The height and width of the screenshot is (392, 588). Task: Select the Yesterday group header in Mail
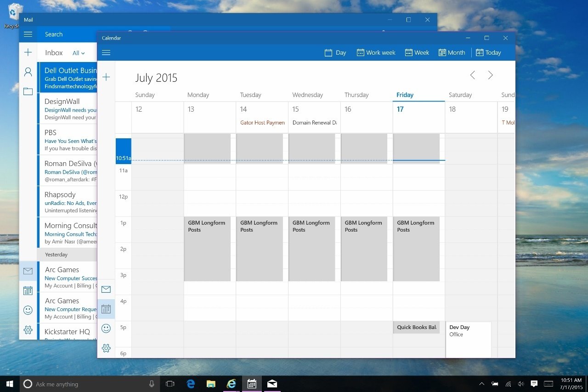(67, 255)
